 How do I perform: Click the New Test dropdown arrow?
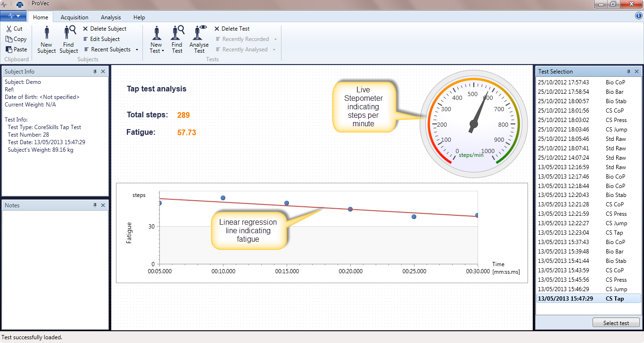tap(163, 51)
